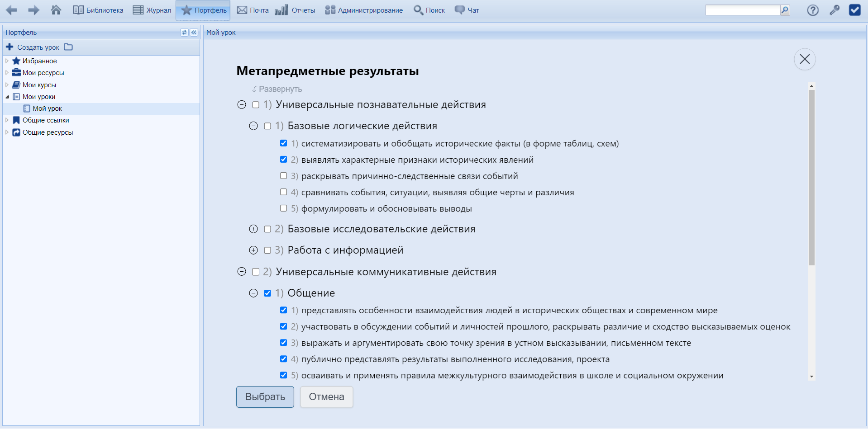This screenshot has height=429, width=868.
Task: Open the Почта menu
Action: [x=253, y=10]
